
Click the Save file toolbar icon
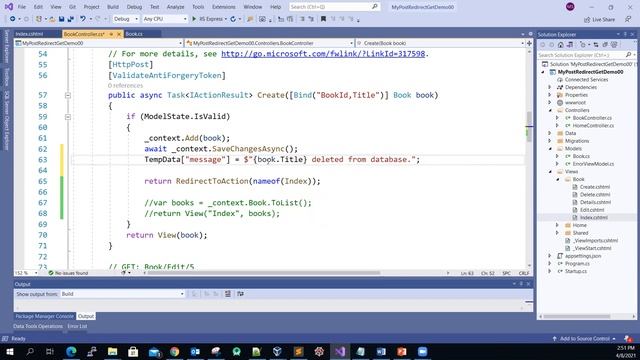[x=62, y=19]
